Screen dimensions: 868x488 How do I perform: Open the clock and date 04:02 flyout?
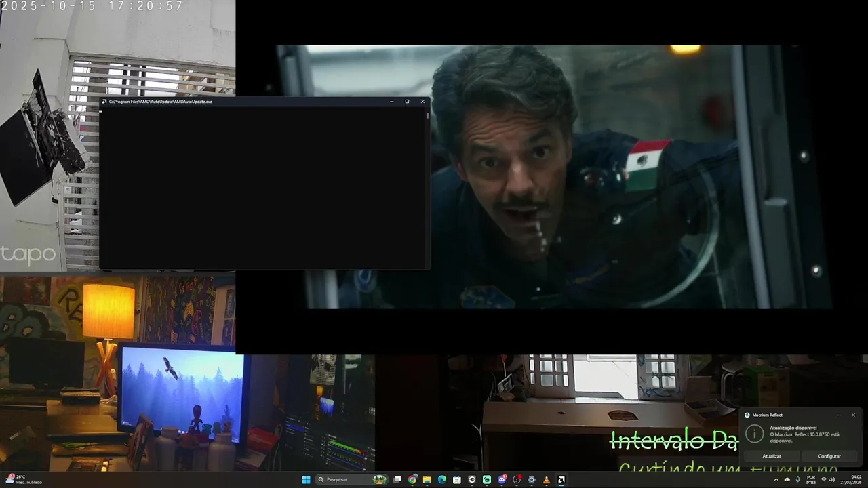click(850, 480)
